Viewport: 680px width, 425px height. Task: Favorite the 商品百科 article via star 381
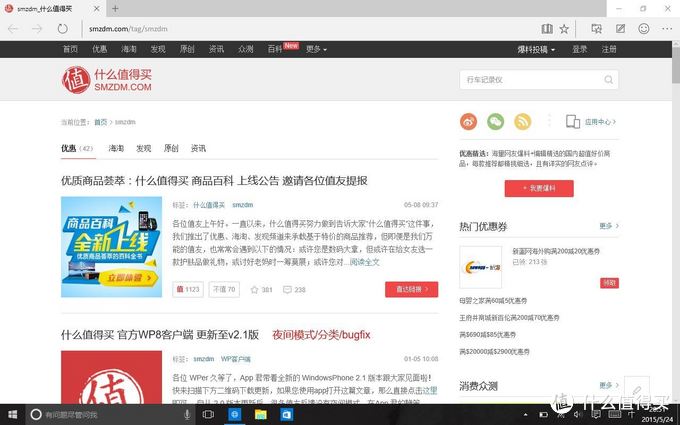tap(262, 290)
